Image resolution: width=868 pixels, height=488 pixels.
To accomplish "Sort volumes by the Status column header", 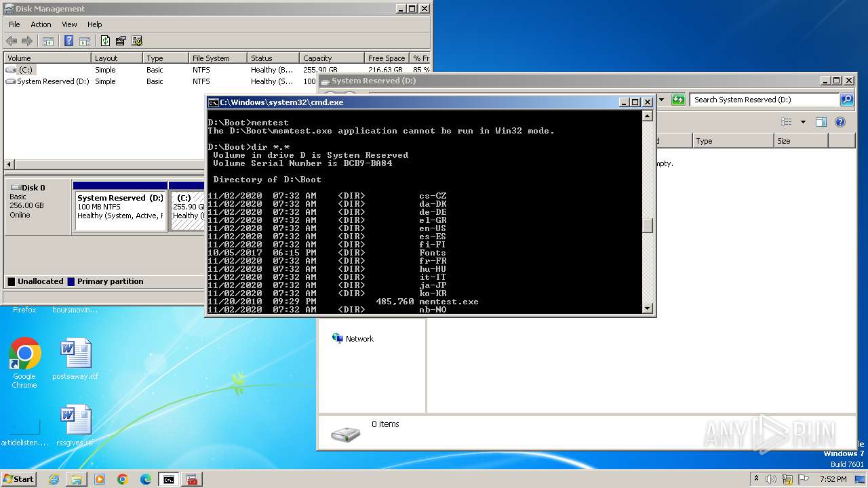I will click(273, 58).
